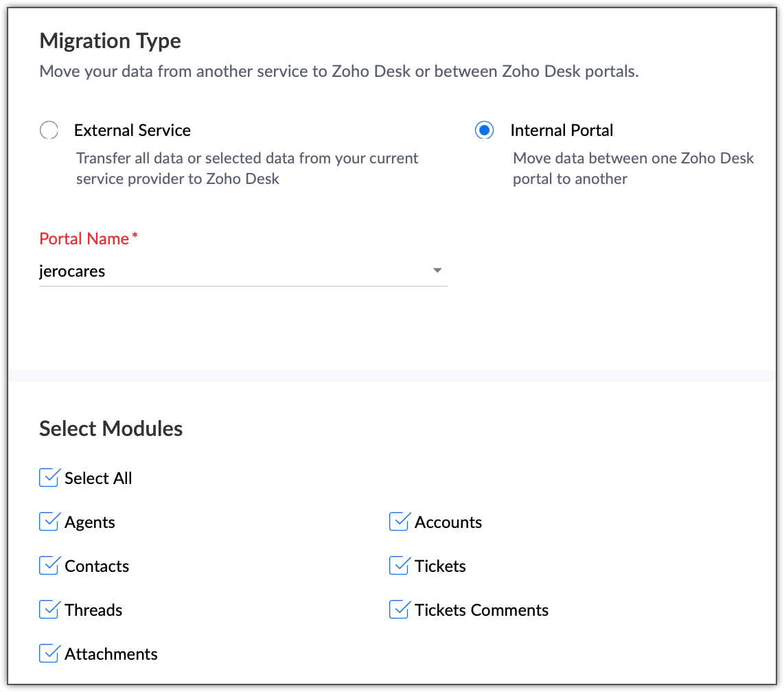Uncheck the Tickets module checkbox
This screenshot has width=784, height=692.
[399, 566]
